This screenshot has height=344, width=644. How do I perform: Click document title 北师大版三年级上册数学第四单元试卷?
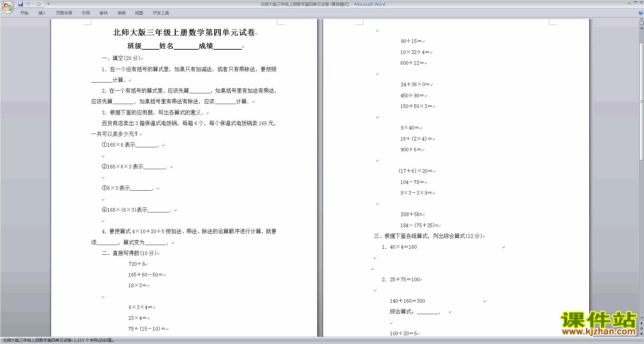184,33
